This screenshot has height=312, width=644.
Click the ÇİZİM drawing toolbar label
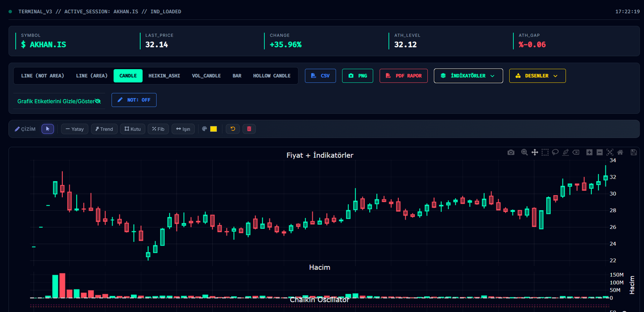point(25,129)
